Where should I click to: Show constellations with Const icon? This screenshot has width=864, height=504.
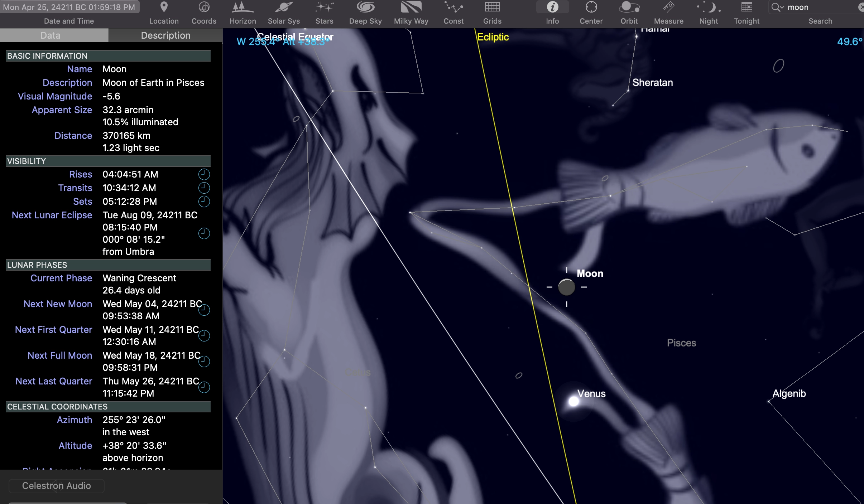pyautogui.click(x=453, y=8)
